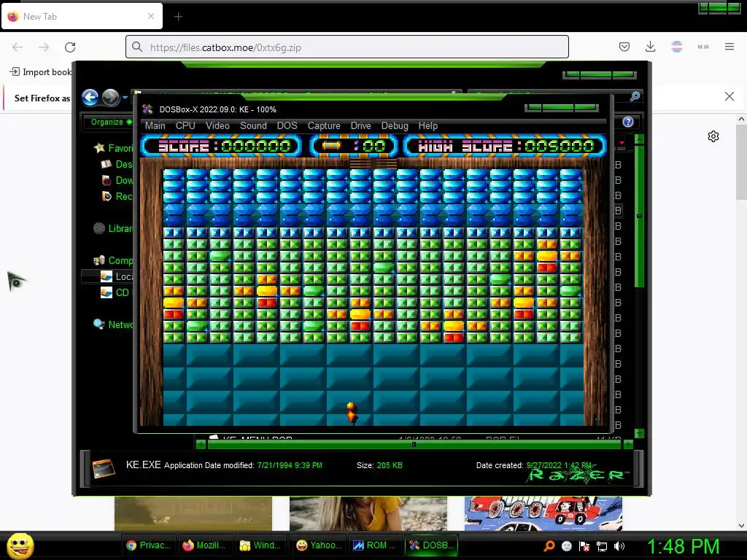Click the smiley Start button

(x=20, y=545)
